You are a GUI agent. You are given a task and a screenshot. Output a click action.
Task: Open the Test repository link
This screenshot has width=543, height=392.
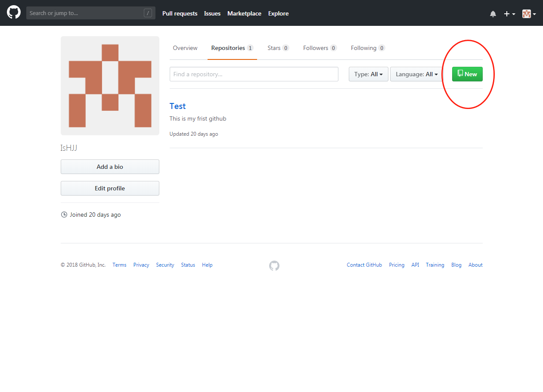(178, 106)
